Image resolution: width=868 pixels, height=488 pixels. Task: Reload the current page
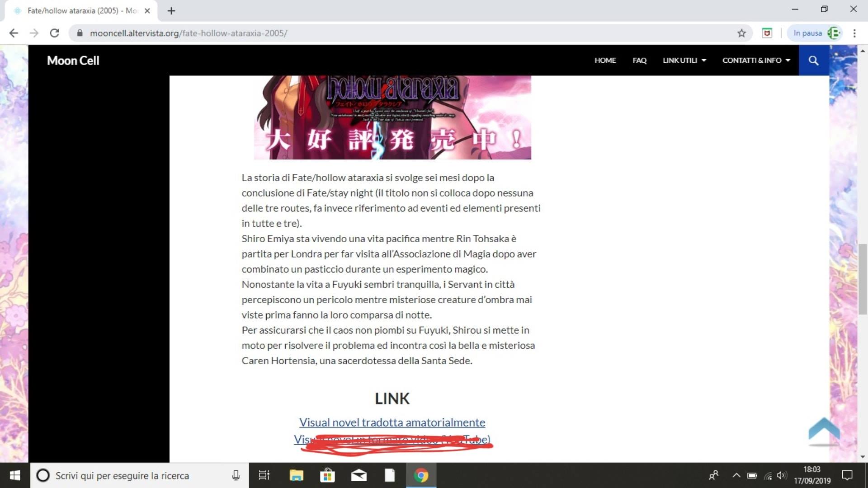(x=54, y=33)
